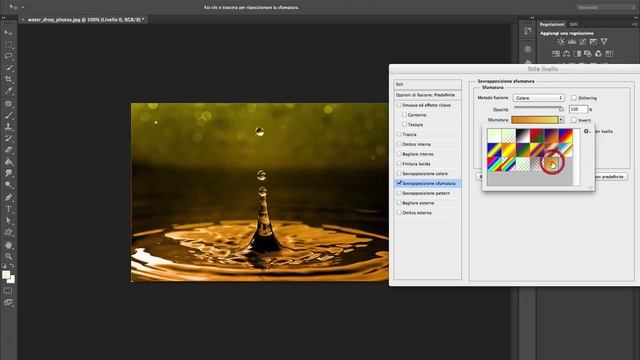The image size is (640, 360).
Task: Switch to the Stili panel tab
Action: (573, 24)
